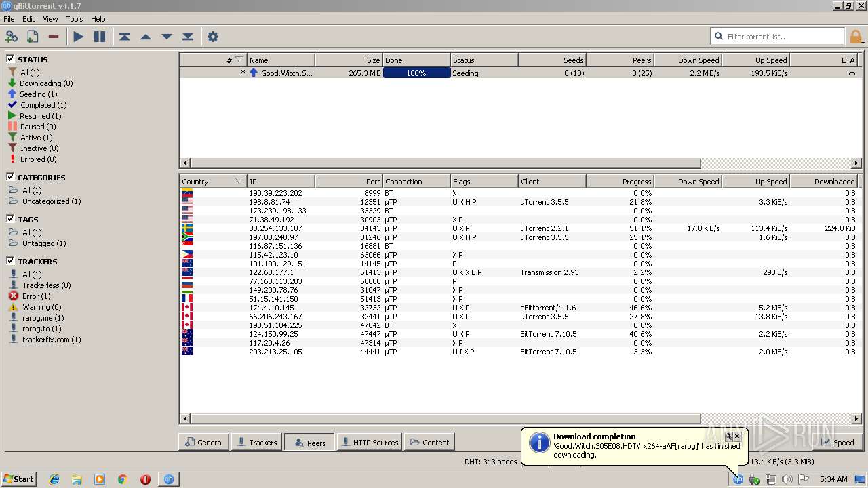Click the lock icon beside filter box
Viewport: 868px width, 488px height.
pos(856,37)
